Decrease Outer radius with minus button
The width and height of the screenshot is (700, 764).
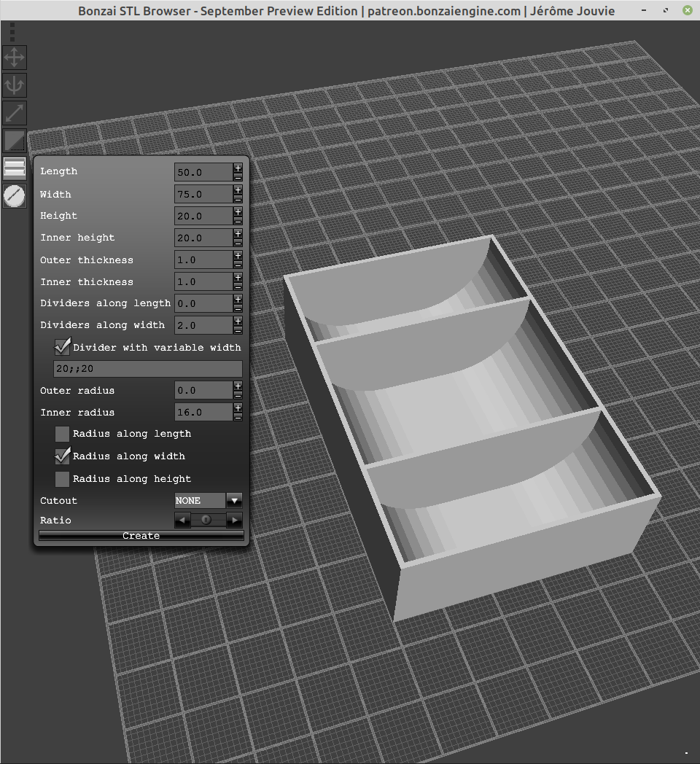coord(238,395)
